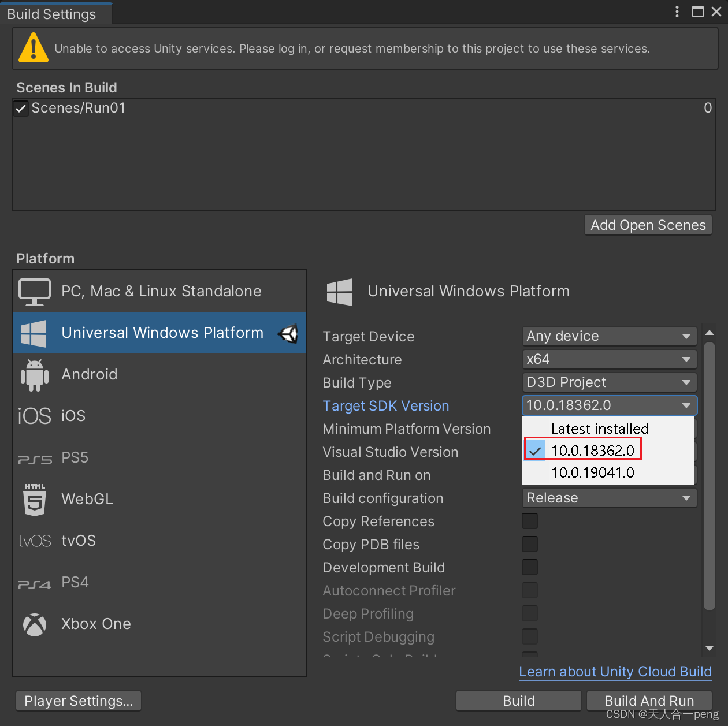Select the Android platform icon
The image size is (728, 726).
click(x=34, y=374)
